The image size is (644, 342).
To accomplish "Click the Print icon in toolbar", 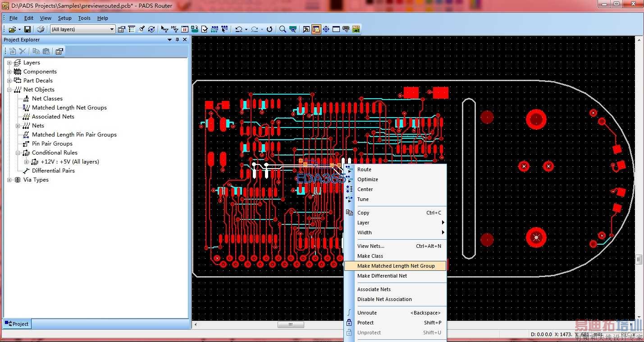I will pyautogui.click(x=41, y=29).
